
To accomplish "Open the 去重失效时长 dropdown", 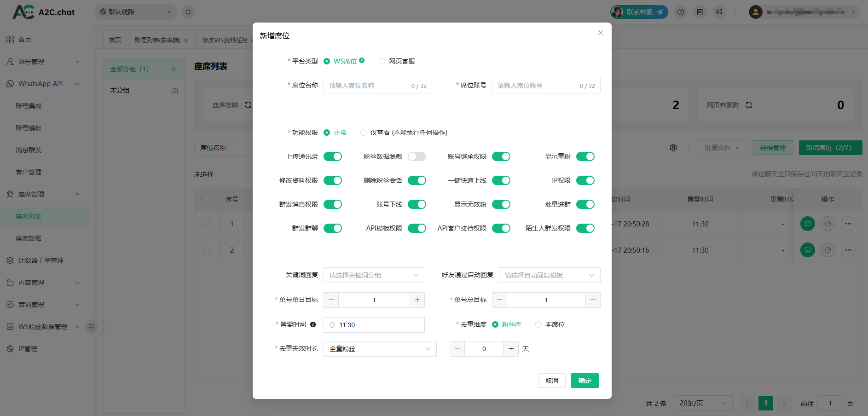I will (380, 349).
